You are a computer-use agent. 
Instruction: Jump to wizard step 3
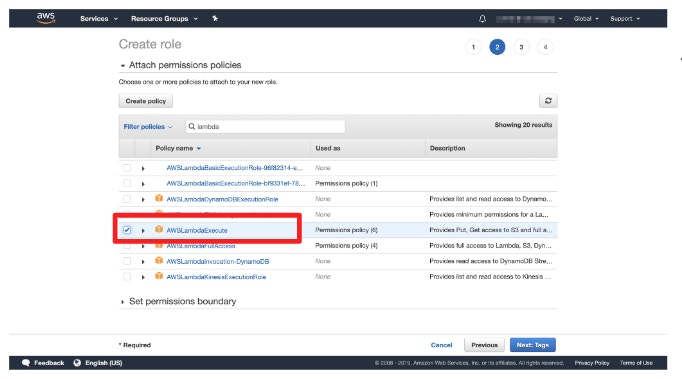point(521,47)
